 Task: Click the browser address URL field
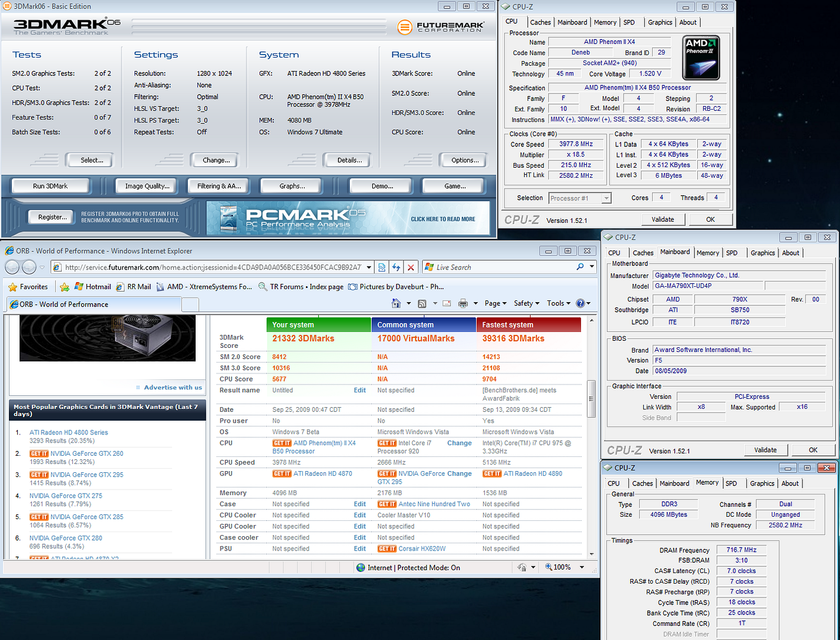[x=212, y=267]
